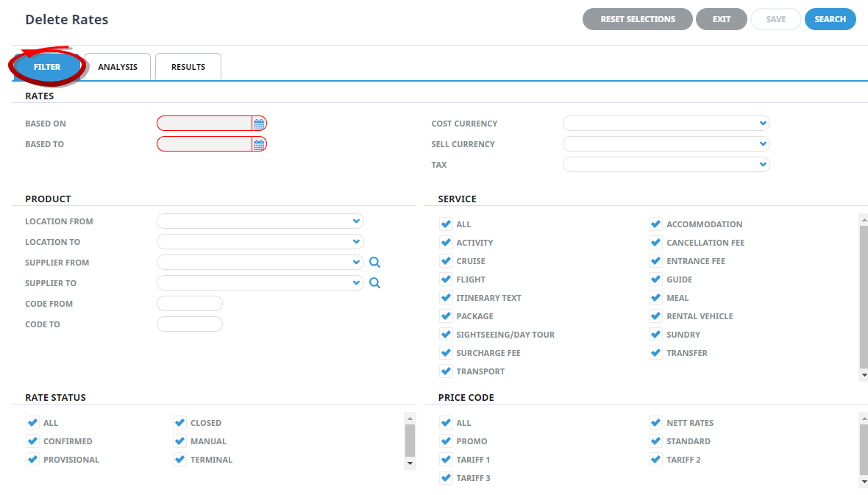Toggle the Flight service checkbox
Image resolution: width=868 pixels, height=495 pixels.
coord(446,279)
